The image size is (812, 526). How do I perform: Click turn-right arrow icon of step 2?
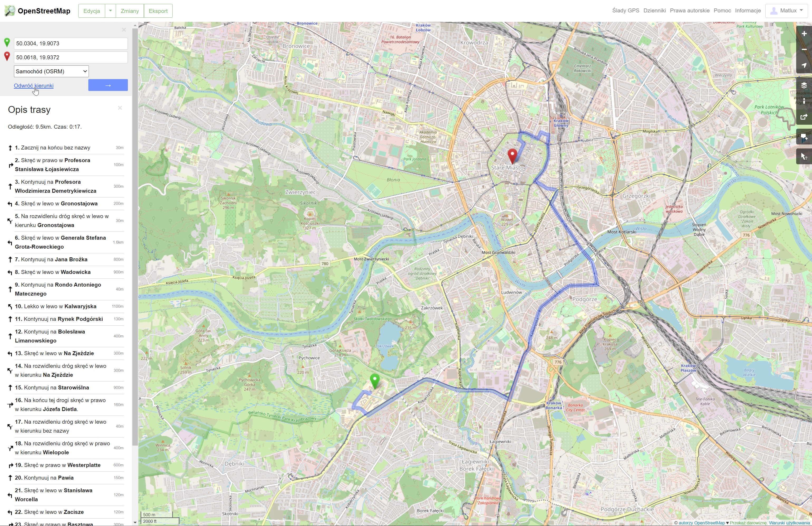10,165
